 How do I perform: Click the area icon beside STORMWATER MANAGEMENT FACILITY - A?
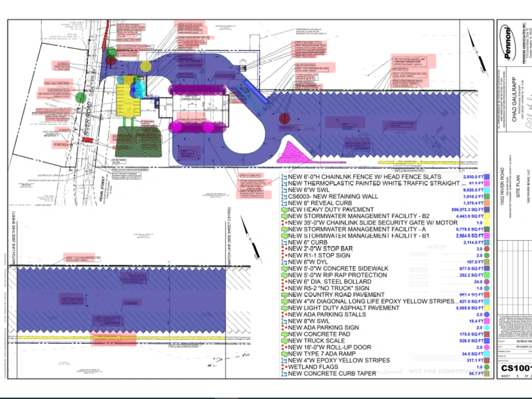[284, 229]
